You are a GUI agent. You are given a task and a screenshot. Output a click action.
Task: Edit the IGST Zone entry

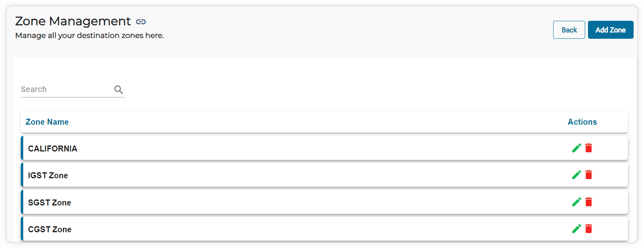click(576, 175)
